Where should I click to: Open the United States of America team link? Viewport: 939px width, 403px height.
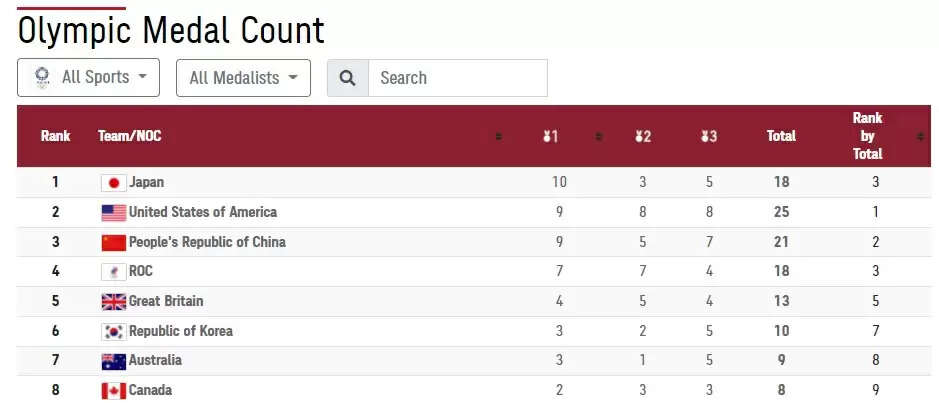click(203, 212)
